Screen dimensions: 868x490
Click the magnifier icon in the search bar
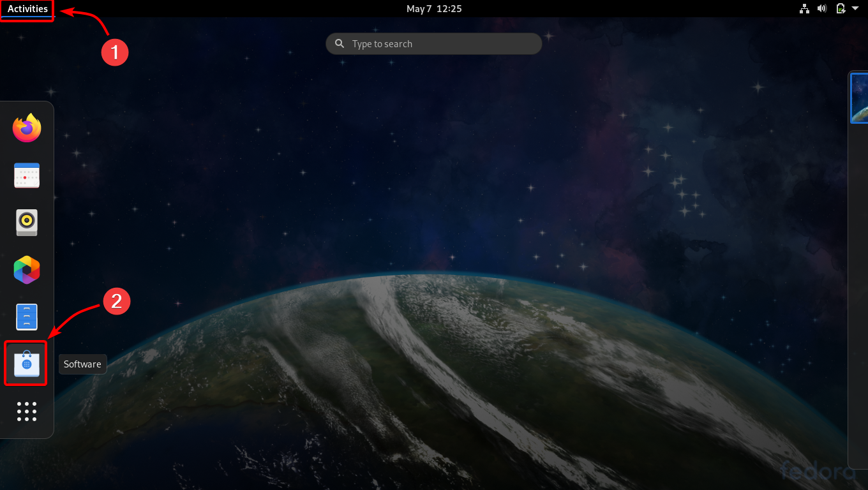pos(340,43)
